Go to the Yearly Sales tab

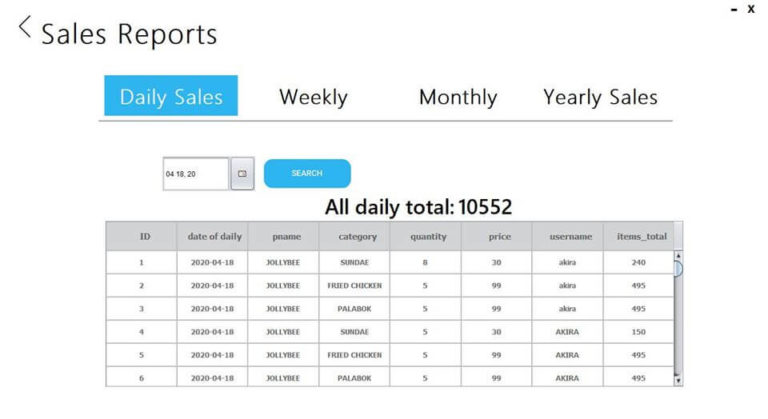pos(600,97)
